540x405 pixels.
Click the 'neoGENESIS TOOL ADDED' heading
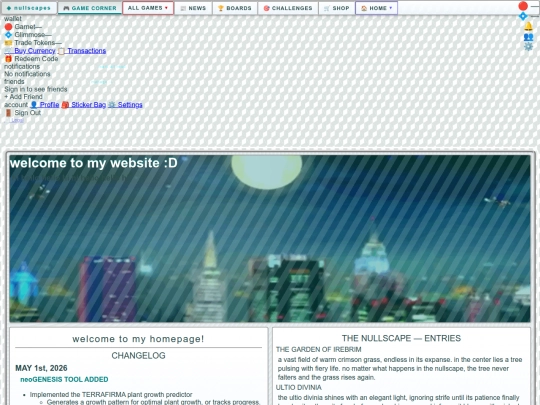(64, 380)
